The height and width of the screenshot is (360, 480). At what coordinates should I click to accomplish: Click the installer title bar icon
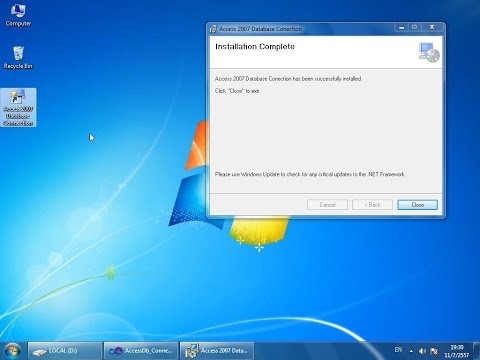pos(213,29)
